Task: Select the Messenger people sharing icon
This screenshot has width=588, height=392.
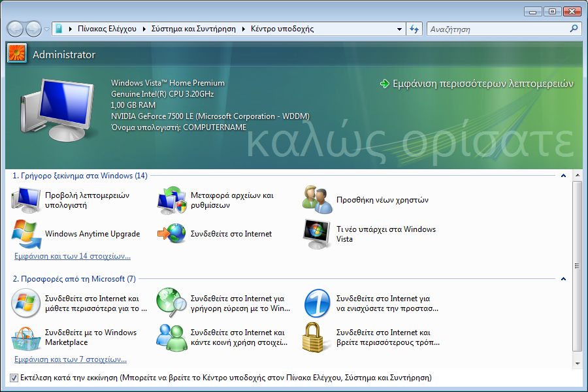Action: tap(172, 338)
